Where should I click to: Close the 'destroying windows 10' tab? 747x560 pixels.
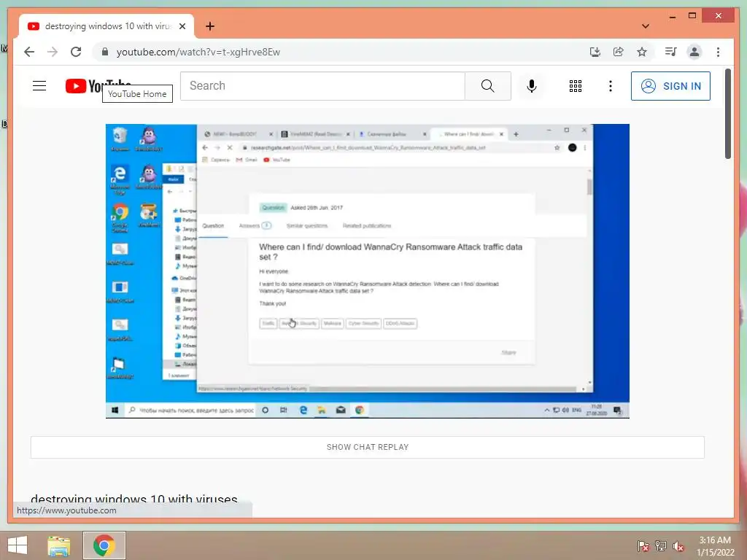tap(182, 26)
